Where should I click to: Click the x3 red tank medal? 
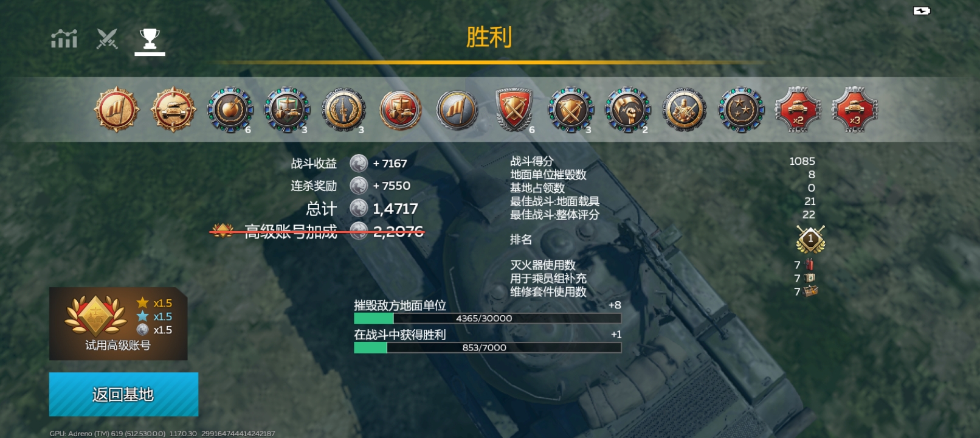tap(855, 110)
